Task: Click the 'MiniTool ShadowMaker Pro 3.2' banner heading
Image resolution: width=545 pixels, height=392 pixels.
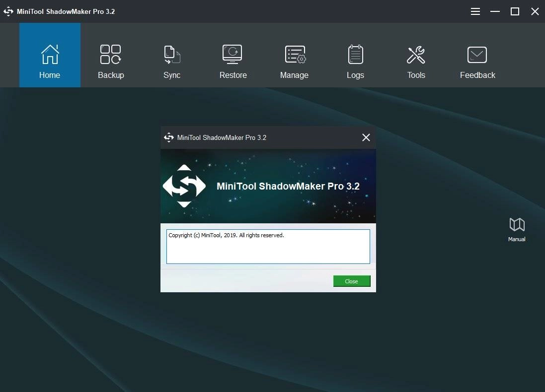Action: point(288,186)
